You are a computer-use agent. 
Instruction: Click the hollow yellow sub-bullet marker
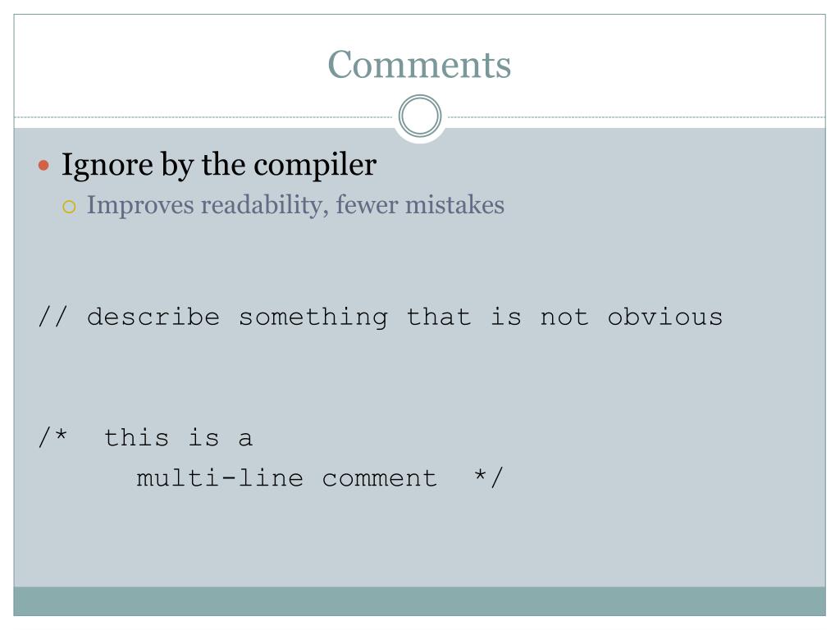[69, 207]
